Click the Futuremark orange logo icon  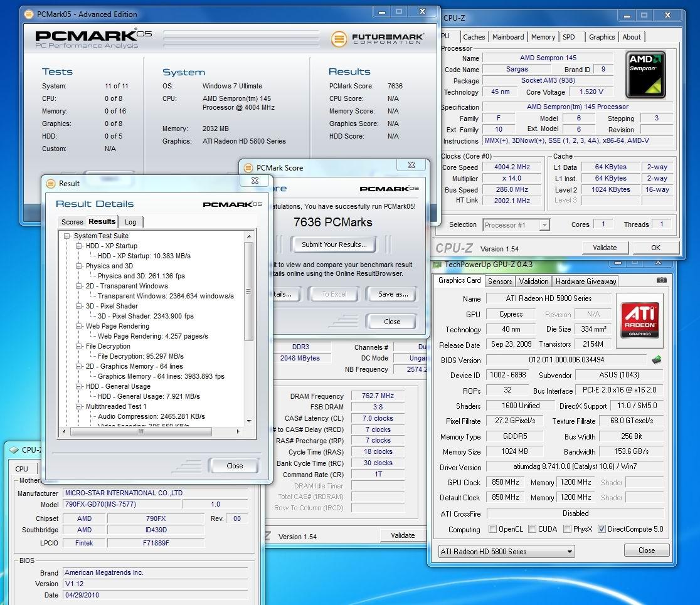coord(339,39)
